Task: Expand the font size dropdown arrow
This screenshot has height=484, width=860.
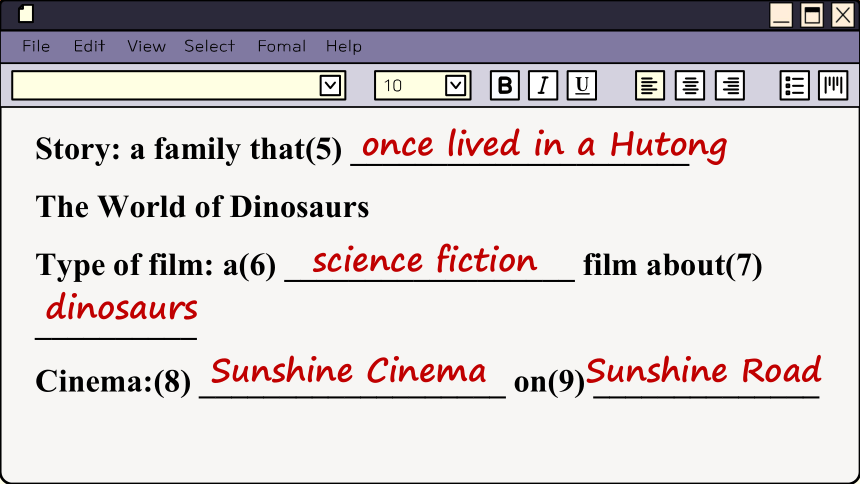Action: (x=455, y=86)
